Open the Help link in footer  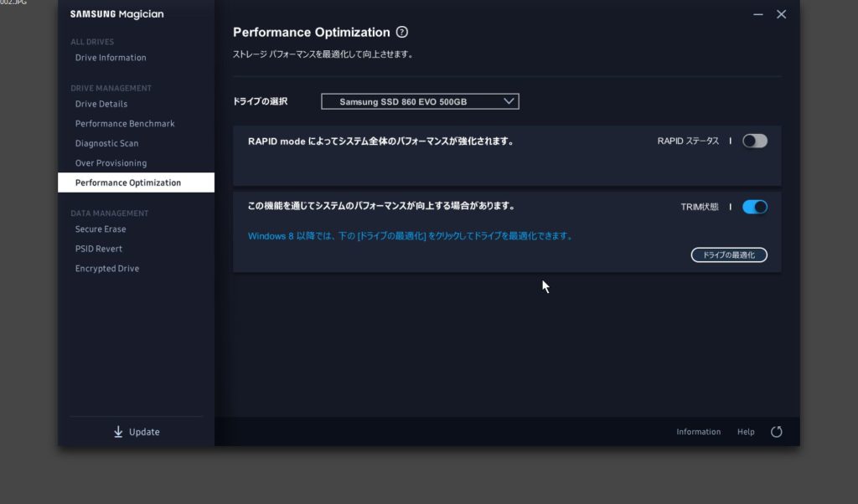(745, 432)
